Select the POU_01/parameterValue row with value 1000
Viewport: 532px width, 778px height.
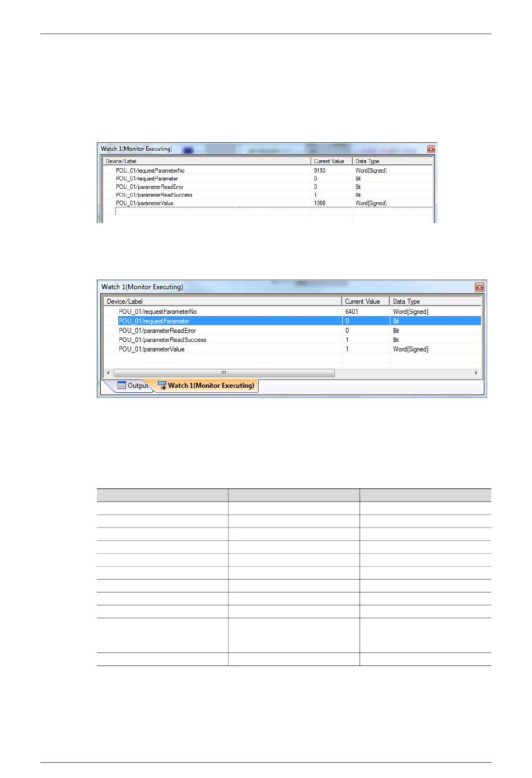click(268, 203)
